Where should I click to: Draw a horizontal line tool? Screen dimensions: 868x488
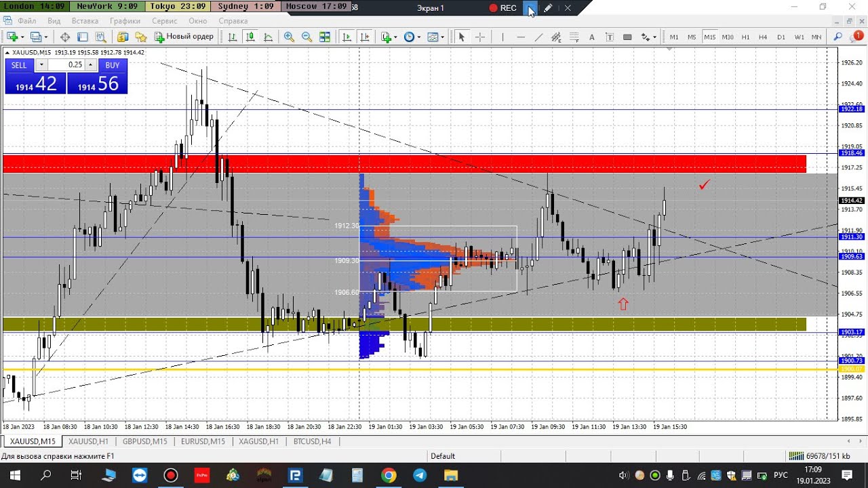[x=521, y=37]
